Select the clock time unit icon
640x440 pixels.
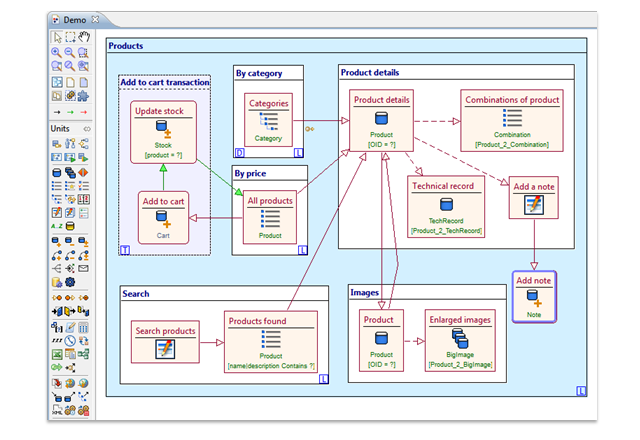70,340
